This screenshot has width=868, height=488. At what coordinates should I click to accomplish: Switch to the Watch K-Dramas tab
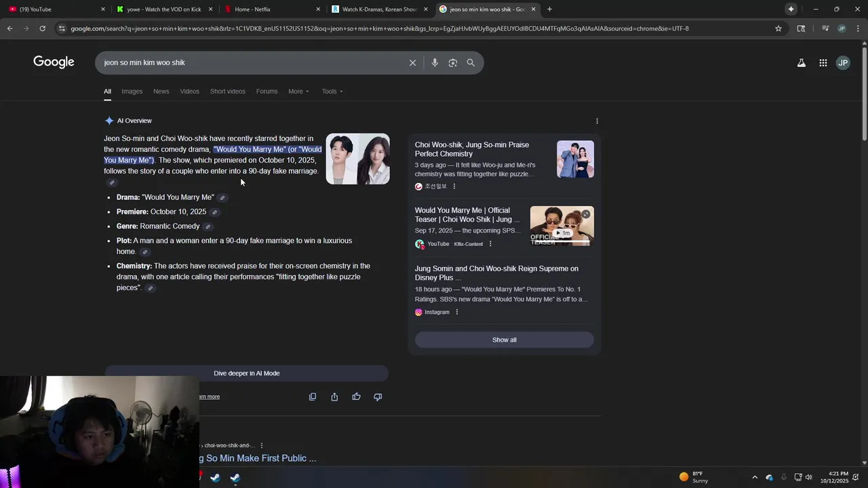[x=380, y=9]
